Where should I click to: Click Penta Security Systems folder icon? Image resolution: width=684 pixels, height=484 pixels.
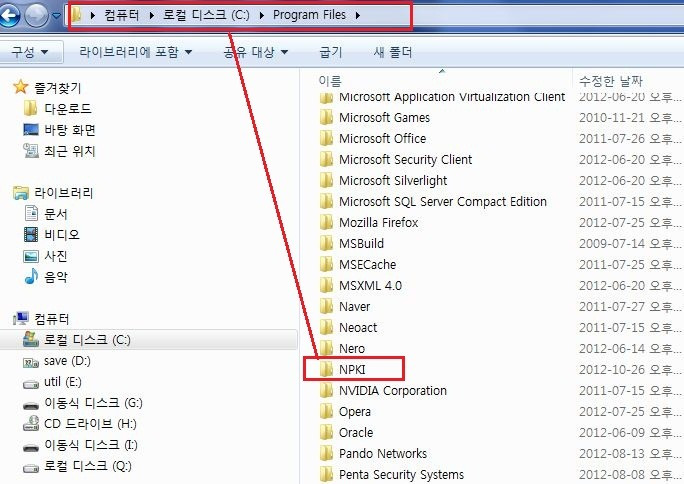click(326, 474)
